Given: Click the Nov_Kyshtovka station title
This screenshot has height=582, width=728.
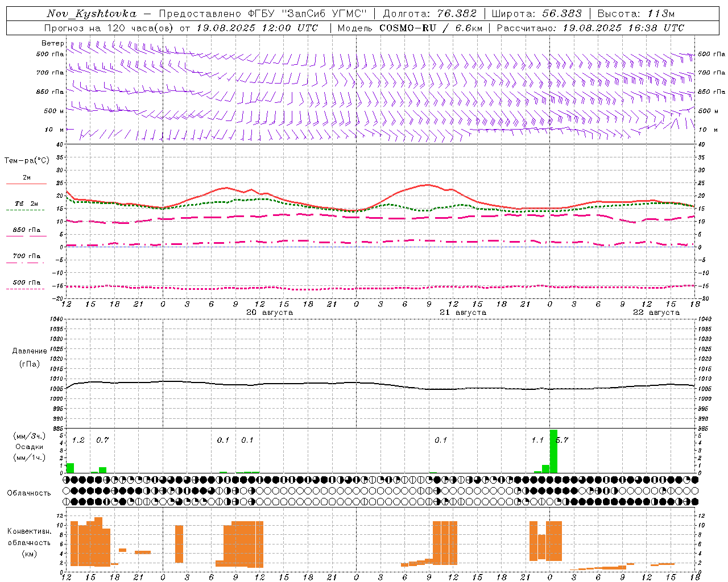Looking at the screenshot, I should [92, 14].
